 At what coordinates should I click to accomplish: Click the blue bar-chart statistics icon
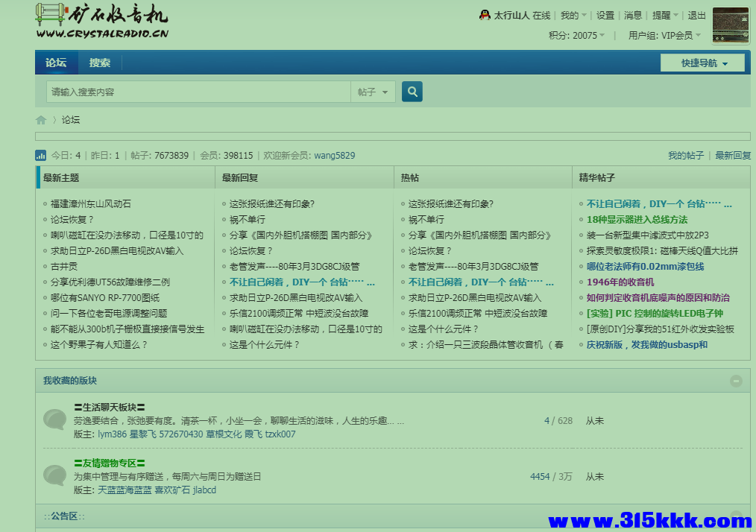coord(40,155)
